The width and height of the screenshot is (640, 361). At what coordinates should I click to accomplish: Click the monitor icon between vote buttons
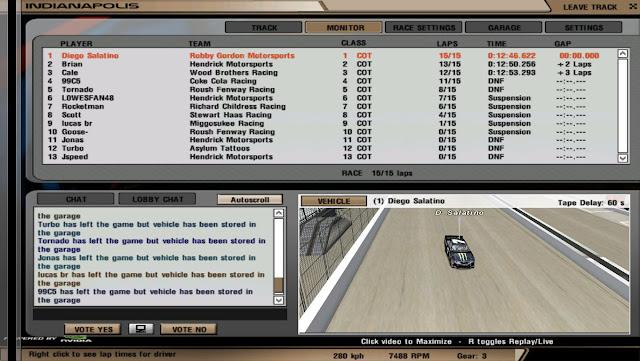(x=141, y=329)
